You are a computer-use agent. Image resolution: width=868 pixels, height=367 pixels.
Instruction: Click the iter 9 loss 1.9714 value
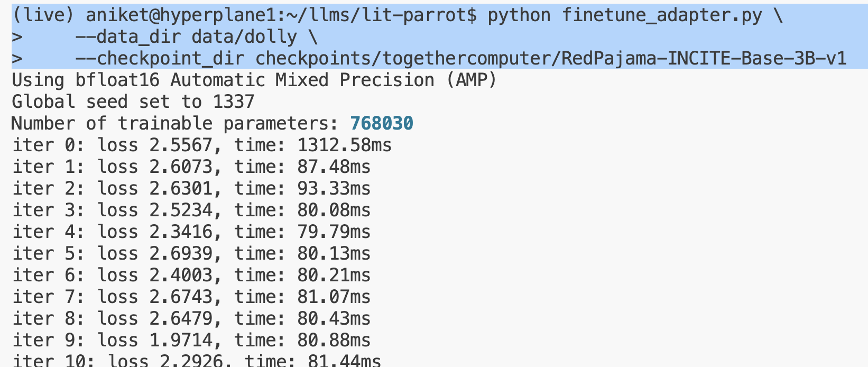(181, 340)
